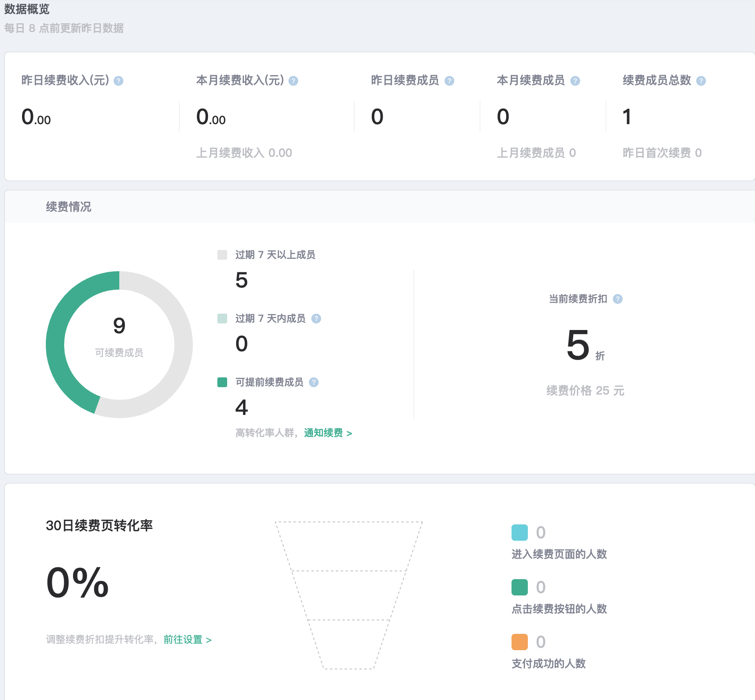Click 点击续费按钮的人数 label
Viewport: 755px width, 700px height.
point(559,609)
